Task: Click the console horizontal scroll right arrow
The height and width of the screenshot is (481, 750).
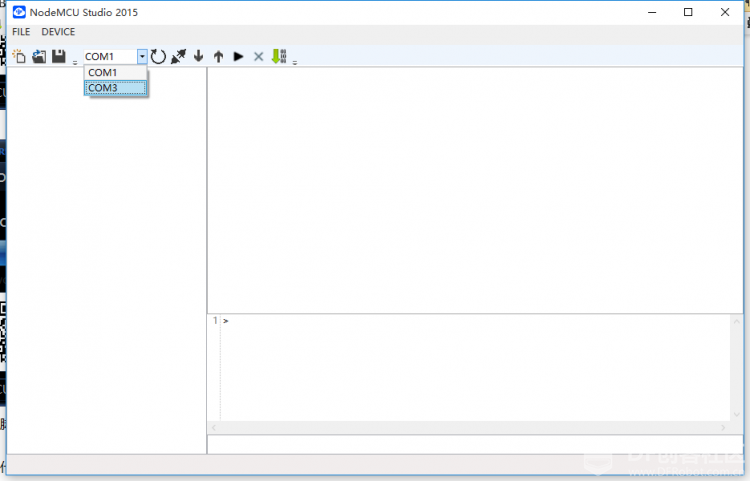Action: 724,427
